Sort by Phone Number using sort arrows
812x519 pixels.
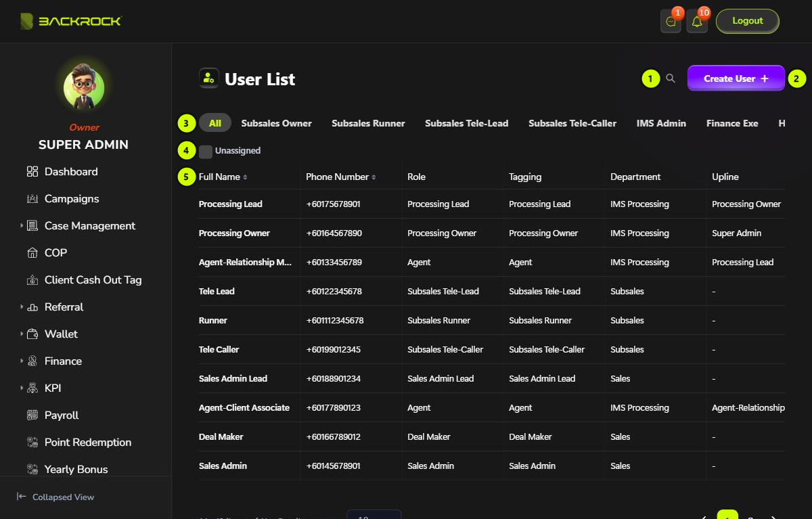pyautogui.click(x=374, y=177)
